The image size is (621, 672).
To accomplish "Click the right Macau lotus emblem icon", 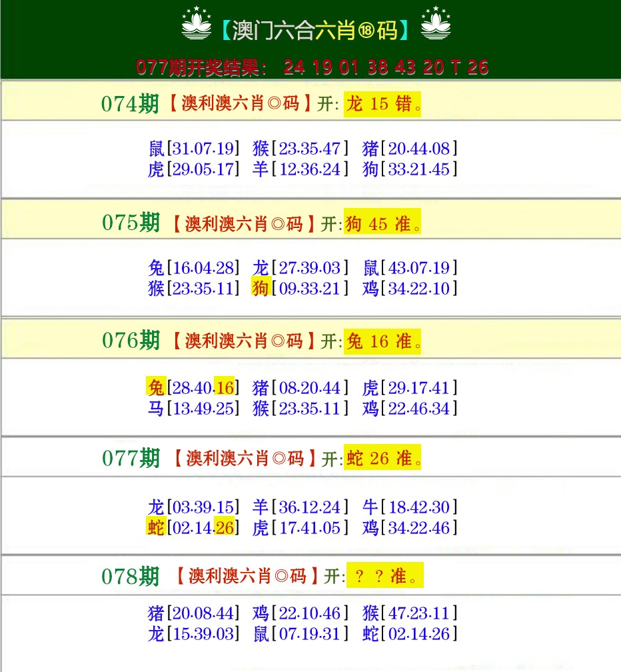I will click(x=437, y=26).
